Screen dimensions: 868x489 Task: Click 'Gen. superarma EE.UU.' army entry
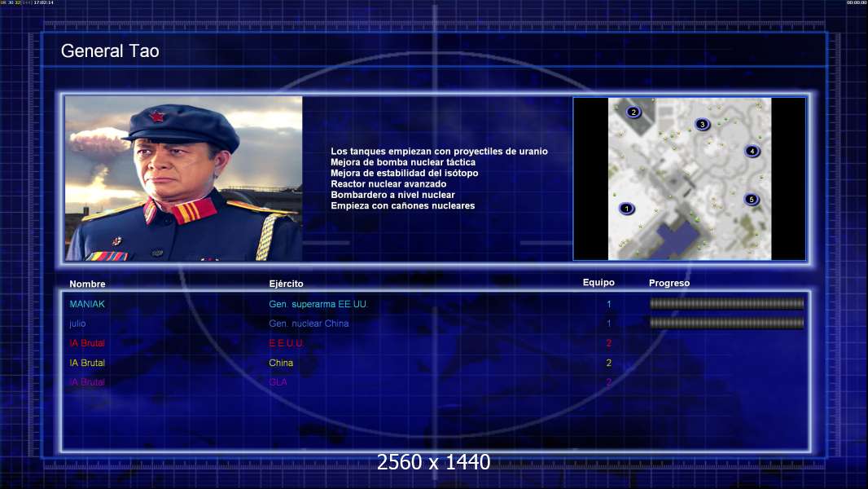coord(318,304)
